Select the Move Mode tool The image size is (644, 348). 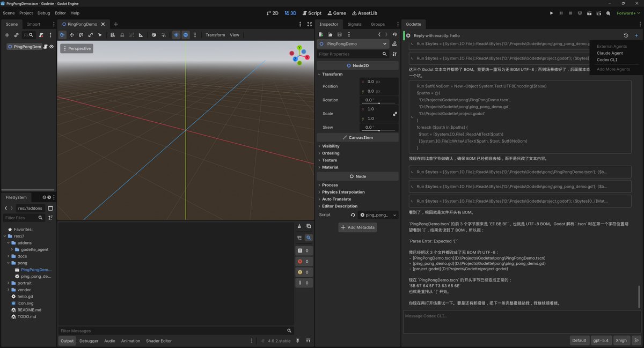(x=71, y=35)
